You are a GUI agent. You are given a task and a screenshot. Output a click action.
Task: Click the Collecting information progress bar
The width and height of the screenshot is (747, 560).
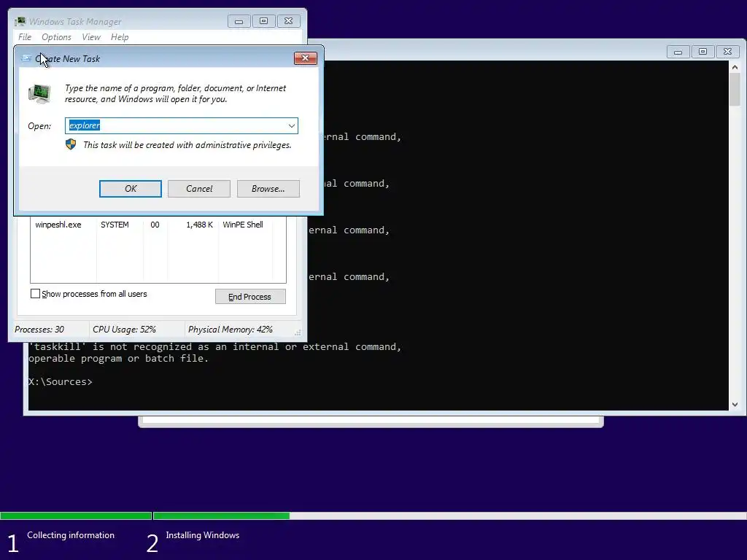pyautogui.click(x=76, y=516)
